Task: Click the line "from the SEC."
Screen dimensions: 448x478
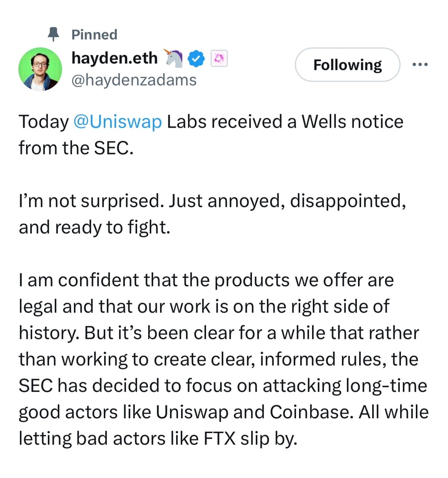Action: pos(76,148)
